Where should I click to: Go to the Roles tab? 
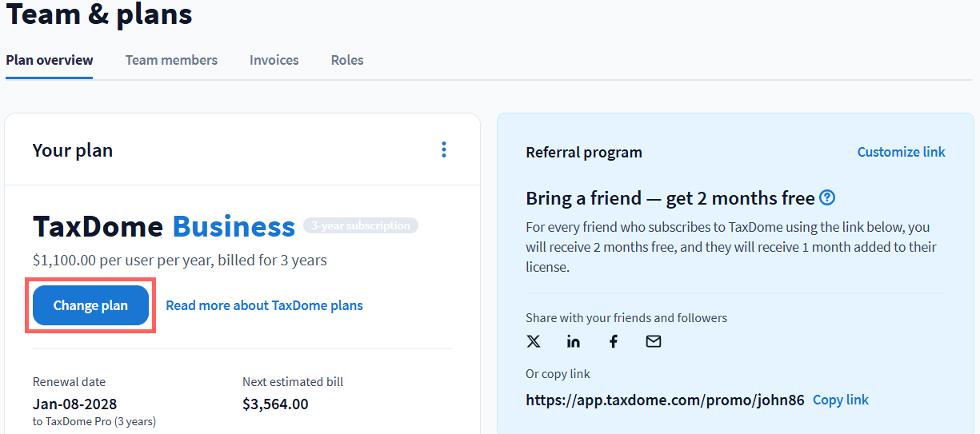click(347, 60)
